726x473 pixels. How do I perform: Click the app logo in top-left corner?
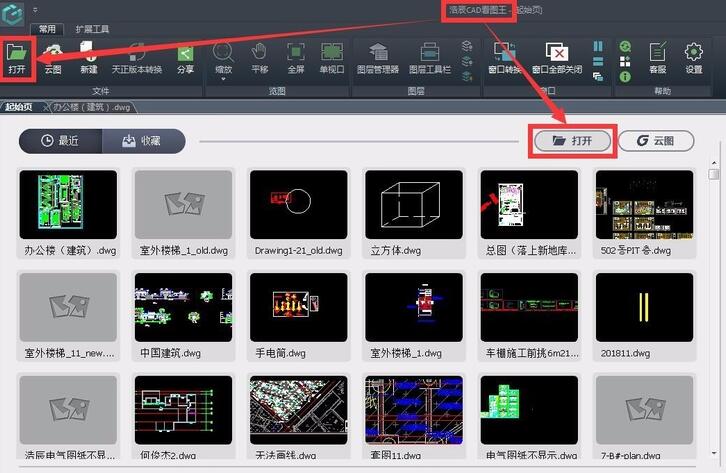pyautogui.click(x=12, y=13)
